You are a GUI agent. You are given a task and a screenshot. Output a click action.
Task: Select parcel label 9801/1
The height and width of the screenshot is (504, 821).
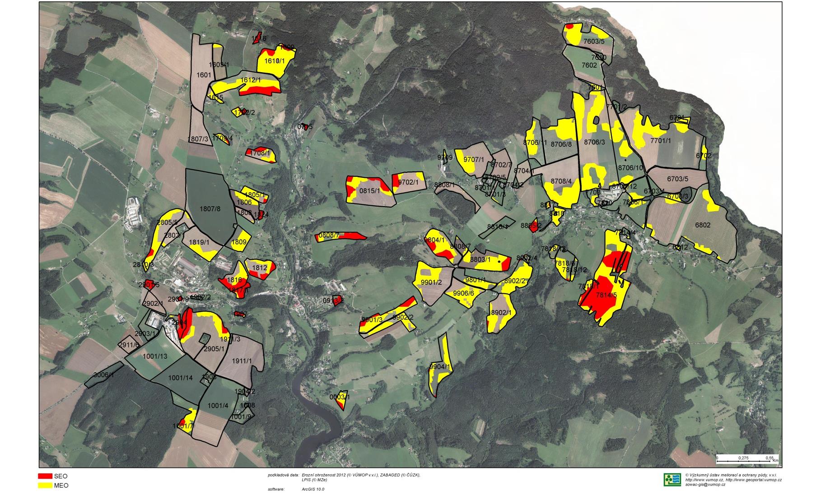pos(476,280)
